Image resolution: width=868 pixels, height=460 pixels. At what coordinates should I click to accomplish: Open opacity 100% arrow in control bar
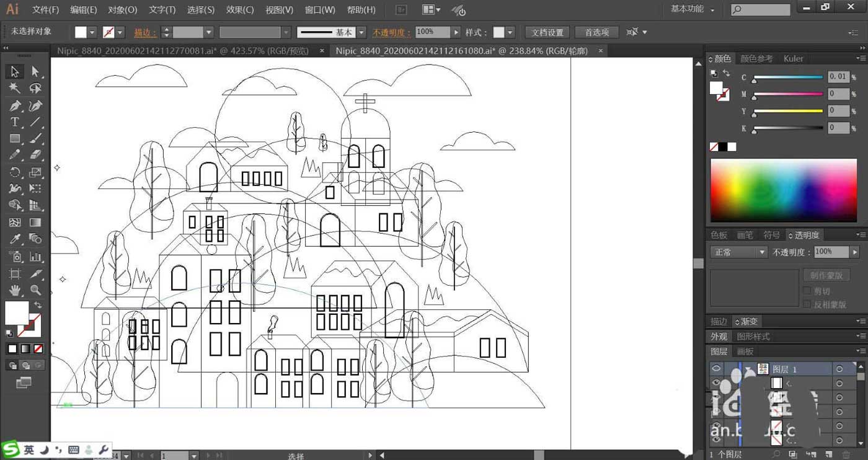click(x=456, y=32)
